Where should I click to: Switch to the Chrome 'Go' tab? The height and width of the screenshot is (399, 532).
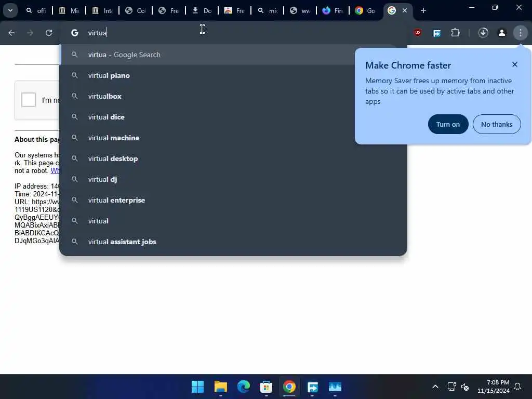click(365, 10)
